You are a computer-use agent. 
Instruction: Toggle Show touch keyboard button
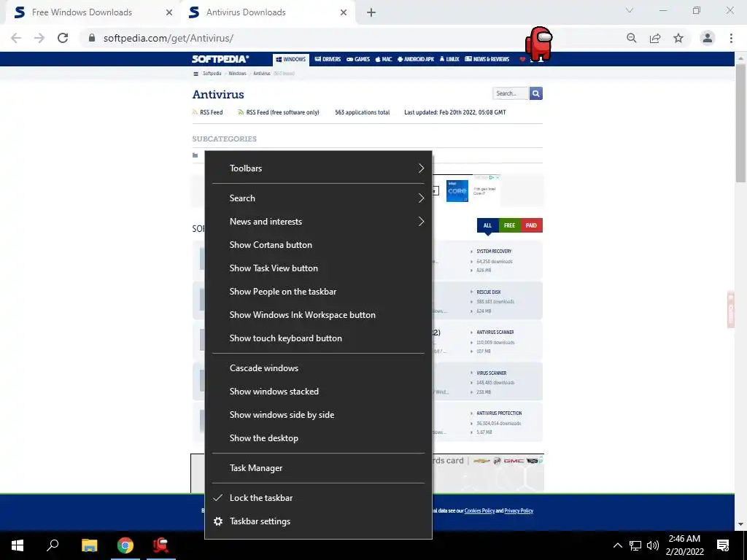coord(318,338)
